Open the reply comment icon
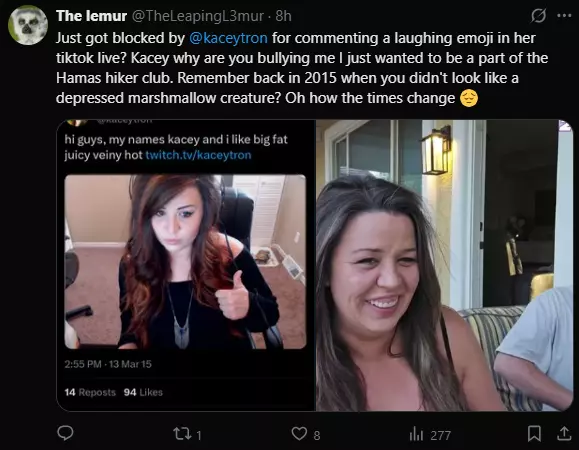The image size is (579, 450). [x=65, y=433]
